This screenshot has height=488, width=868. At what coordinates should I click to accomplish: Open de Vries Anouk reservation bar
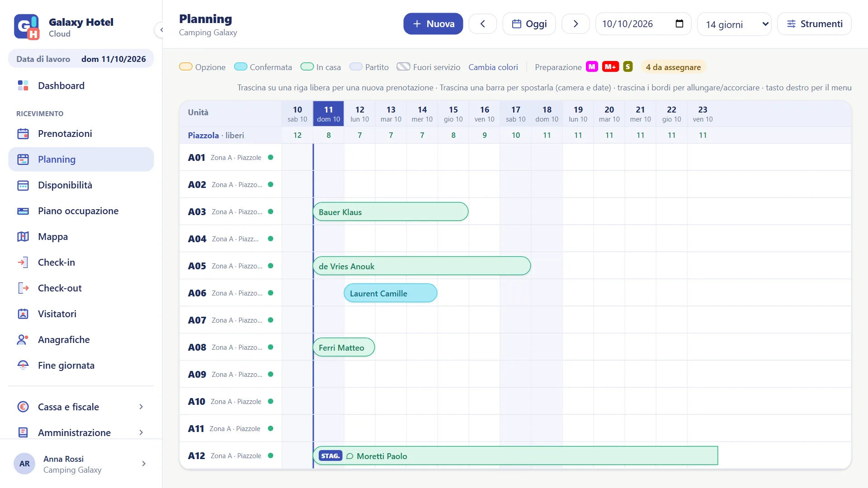coord(422,266)
